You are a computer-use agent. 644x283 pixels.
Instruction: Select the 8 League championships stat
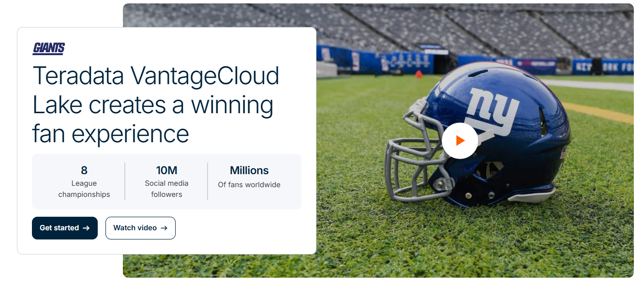[84, 181]
